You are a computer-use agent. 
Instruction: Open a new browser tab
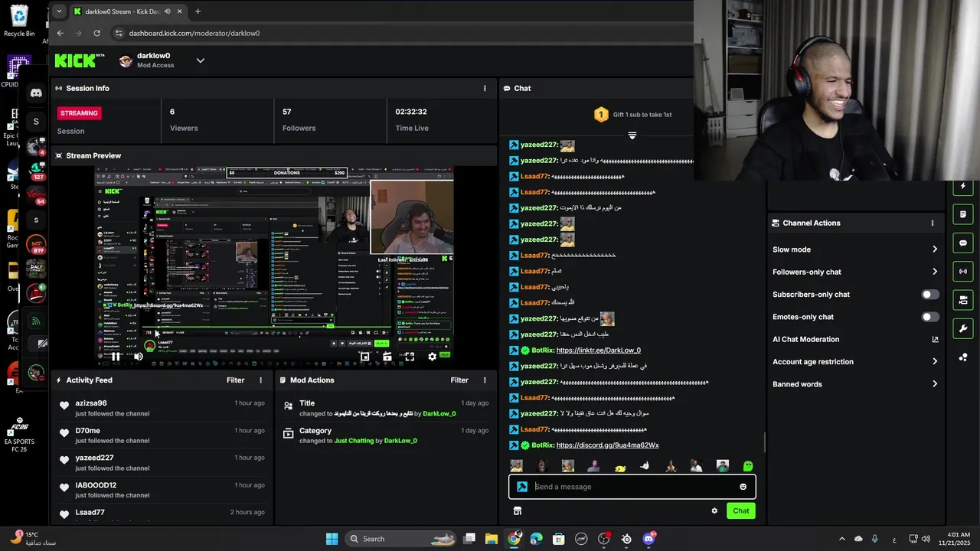pos(198,11)
